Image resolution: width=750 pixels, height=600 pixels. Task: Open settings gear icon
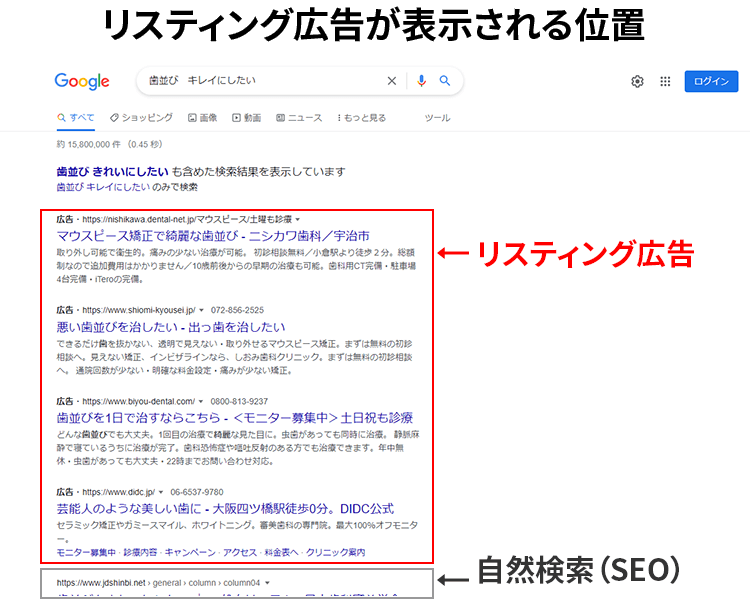[637, 82]
